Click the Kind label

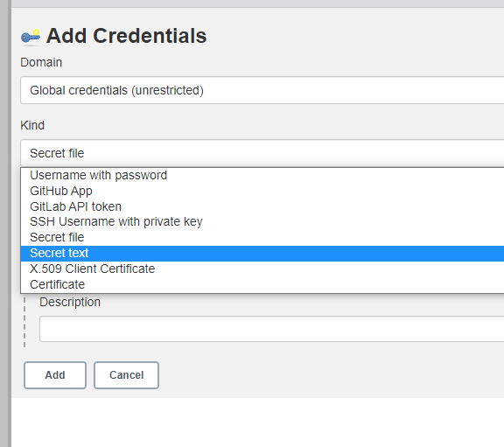click(x=32, y=125)
